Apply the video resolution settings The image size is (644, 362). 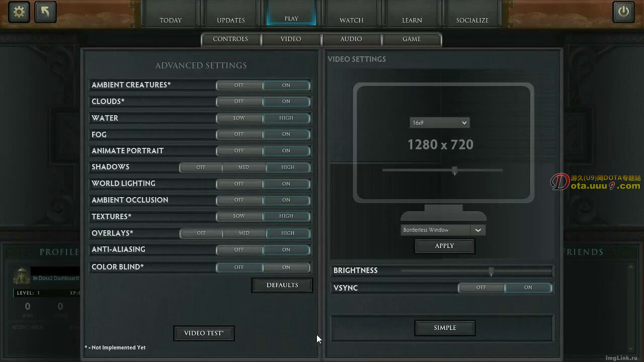point(444,246)
